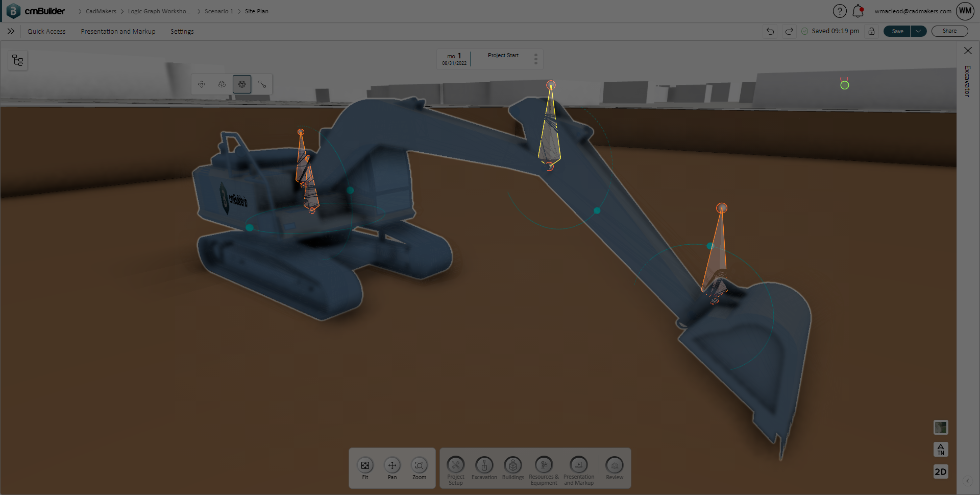Click the Save button
The image size is (980, 495).
897,31
